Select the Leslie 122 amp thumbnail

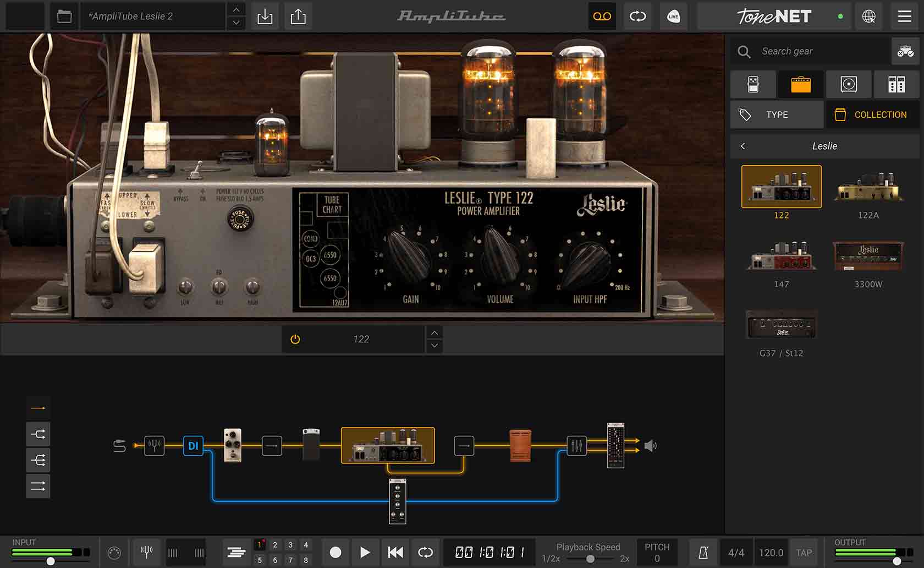(x=782, y=187)
